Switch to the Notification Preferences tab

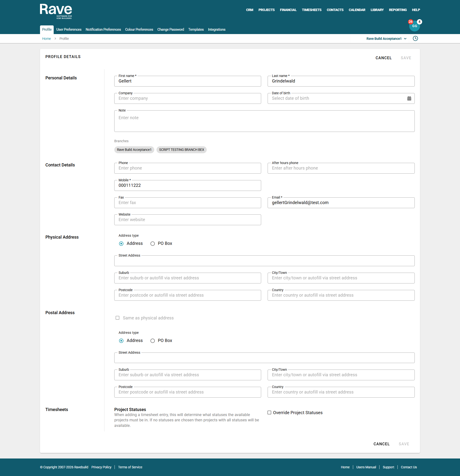103,29
